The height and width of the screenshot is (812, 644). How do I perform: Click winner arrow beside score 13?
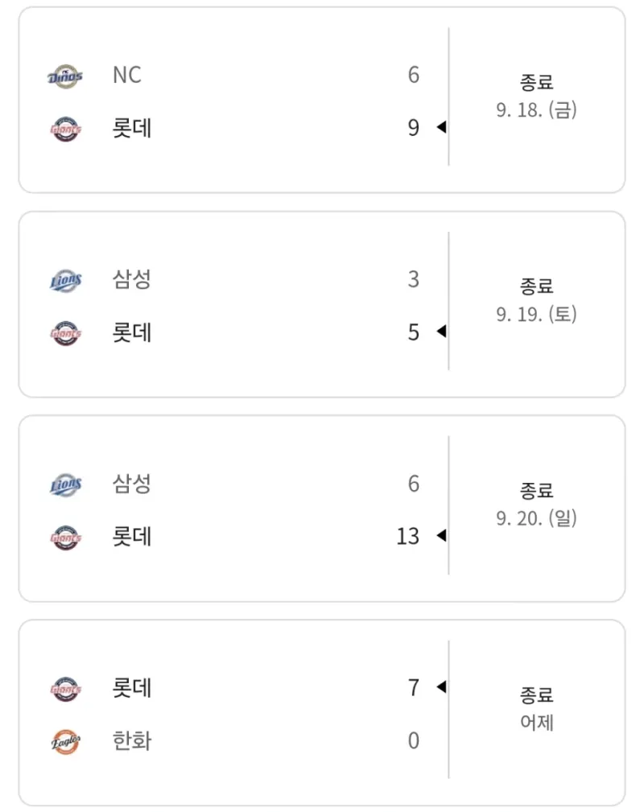pyautogui.click(x=441, y=535)
